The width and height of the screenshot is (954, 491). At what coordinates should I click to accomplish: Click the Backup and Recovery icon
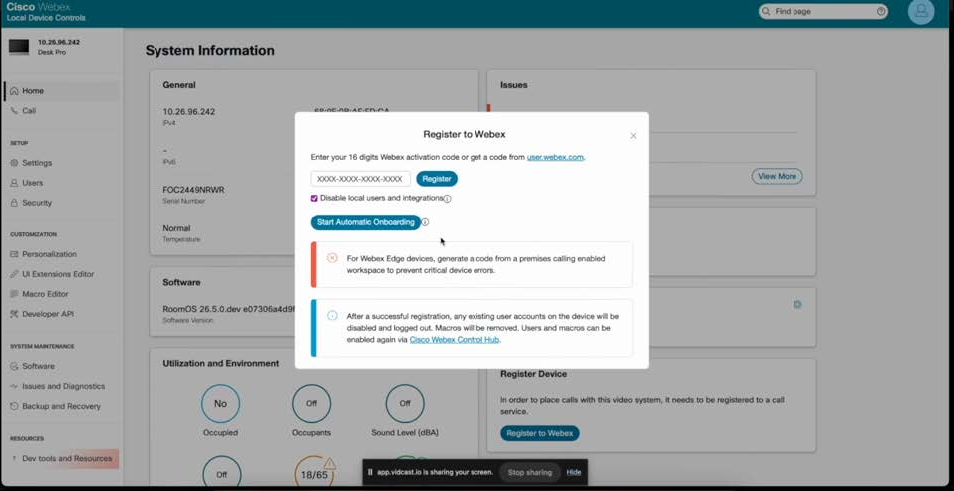click(x=15, y=406)
